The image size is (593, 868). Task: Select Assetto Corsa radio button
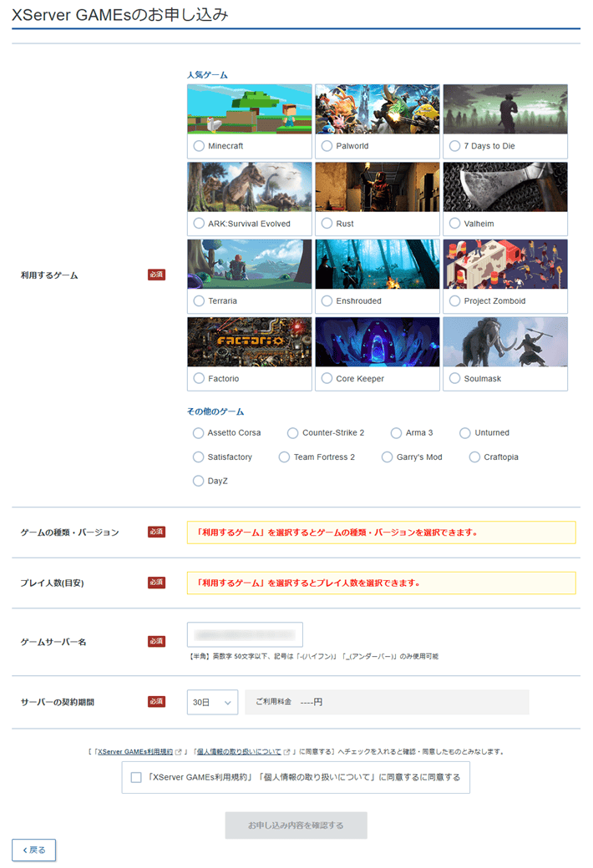[x=199, y=433]
